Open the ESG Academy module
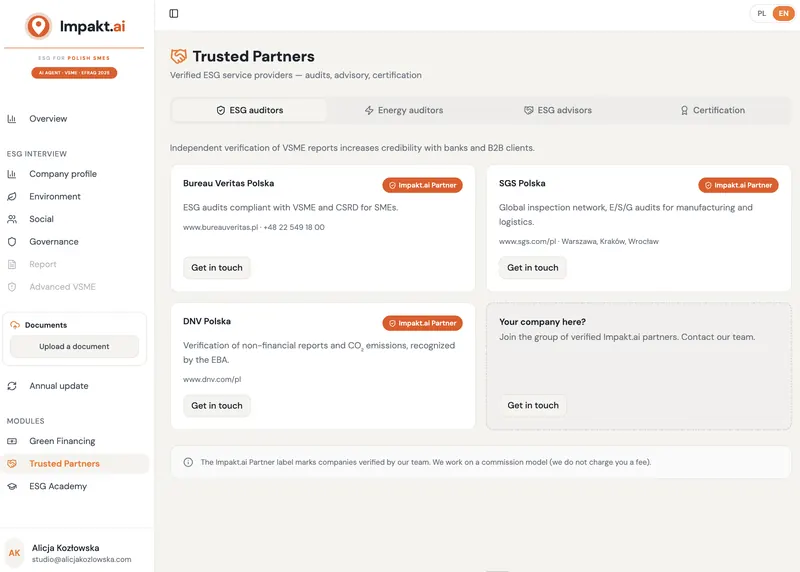Viewport: 800px width, 572px height. [x=74, y=486]
